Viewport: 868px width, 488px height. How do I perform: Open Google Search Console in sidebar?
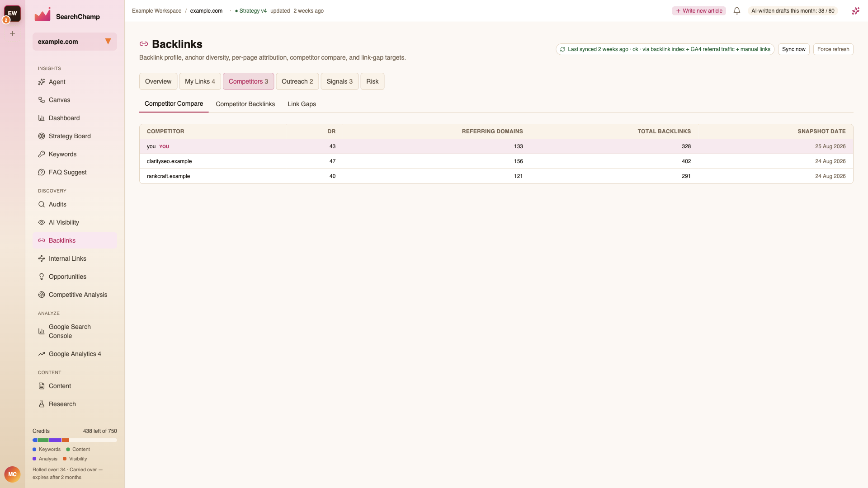click(x=75, y=331)
